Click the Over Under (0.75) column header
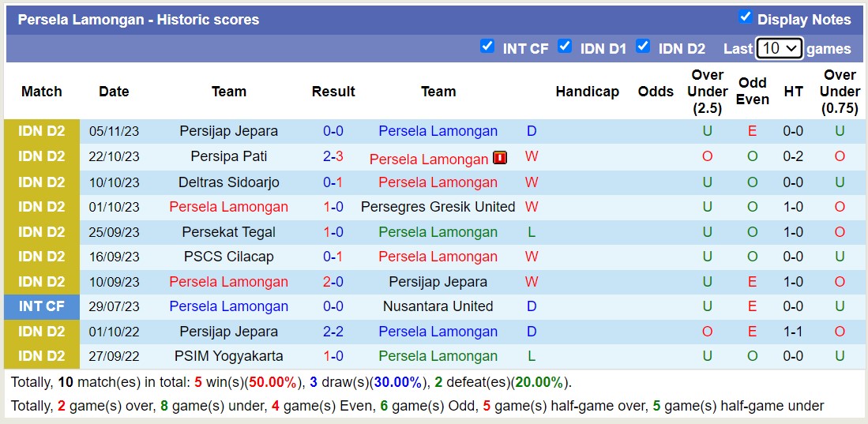Screen dimensions: 868x424 840,92
